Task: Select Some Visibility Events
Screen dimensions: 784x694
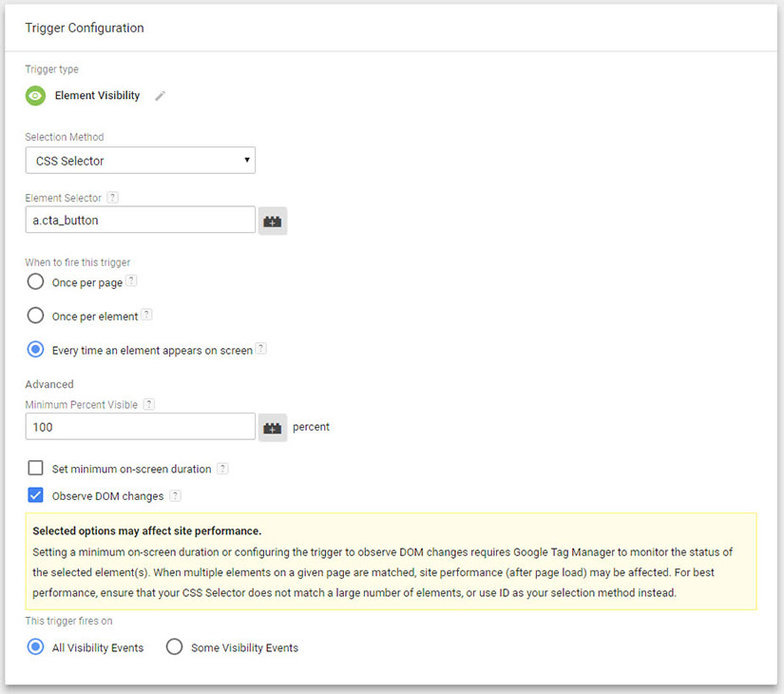Action: 175,646
